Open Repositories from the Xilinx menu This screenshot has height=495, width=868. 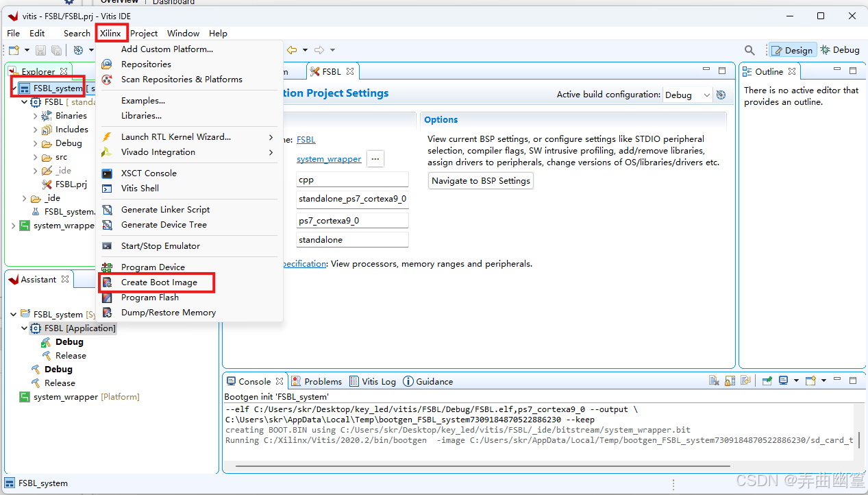[x=146, y=64]
